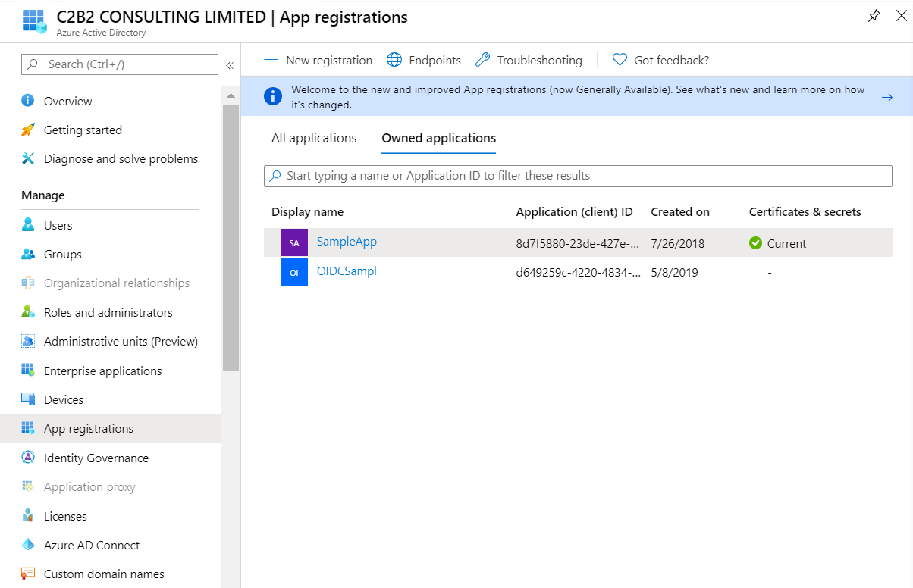Click the Licenses key icon
The height and width of the screenshot is (588, 913).
[x=28, y=516]
